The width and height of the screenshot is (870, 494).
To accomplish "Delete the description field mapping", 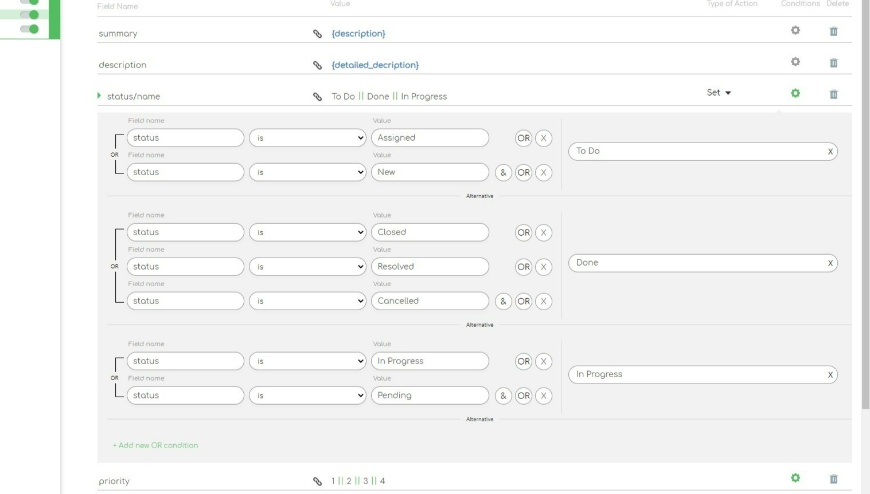I will [x=833, y=63].
